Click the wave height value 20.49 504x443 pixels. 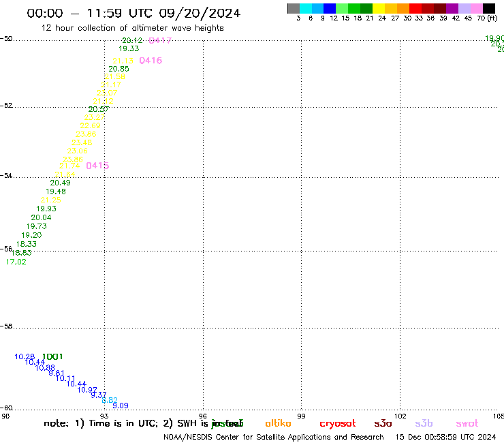[61, 183]
